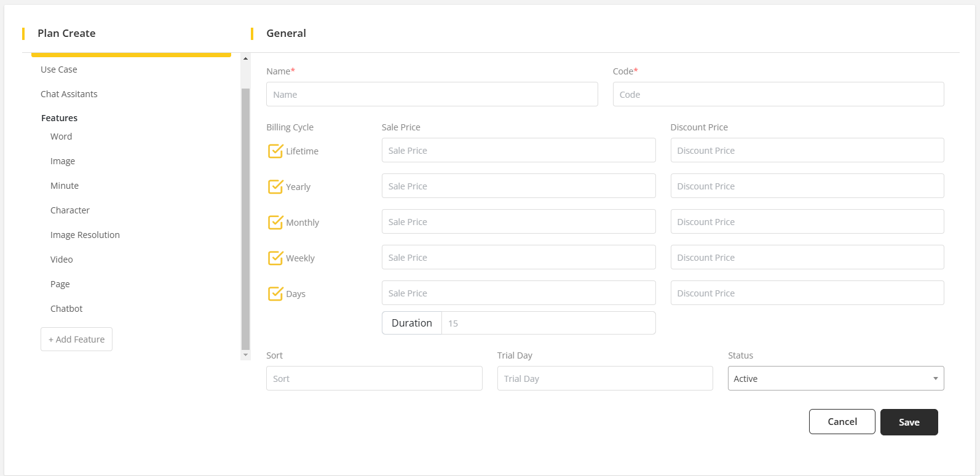
Task: Open the Status dropdown showing Active
Action: (x=835, y=379)
